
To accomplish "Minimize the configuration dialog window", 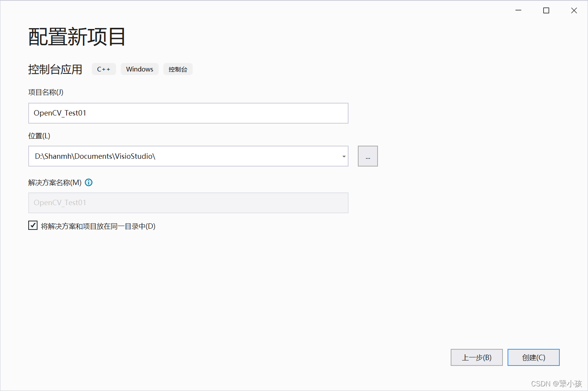I will [x=518, y=10].
